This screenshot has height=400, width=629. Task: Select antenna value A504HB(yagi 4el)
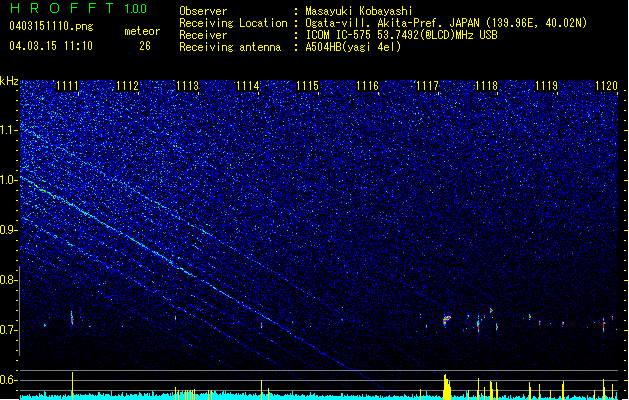pos(353,47)
